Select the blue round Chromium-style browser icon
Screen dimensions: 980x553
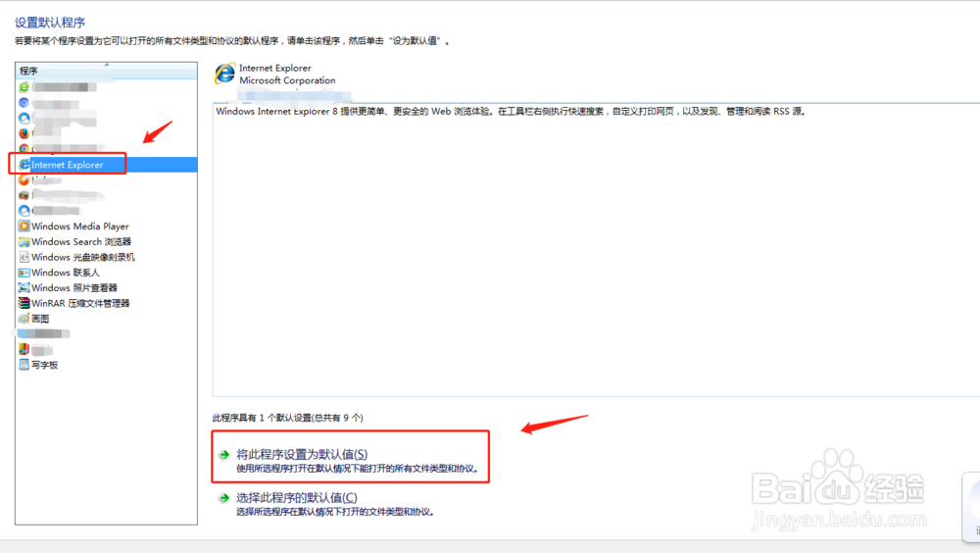click(x=24, y=103)
